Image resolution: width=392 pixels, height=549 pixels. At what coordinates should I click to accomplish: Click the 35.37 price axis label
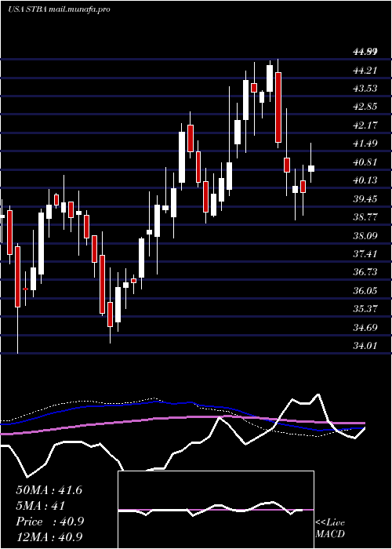(365, 309)
